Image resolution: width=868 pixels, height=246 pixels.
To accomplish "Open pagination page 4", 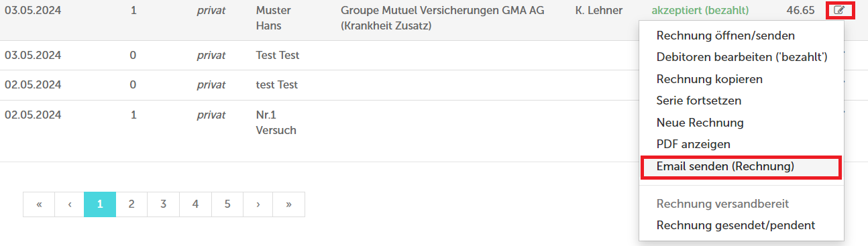I will 195,204.
